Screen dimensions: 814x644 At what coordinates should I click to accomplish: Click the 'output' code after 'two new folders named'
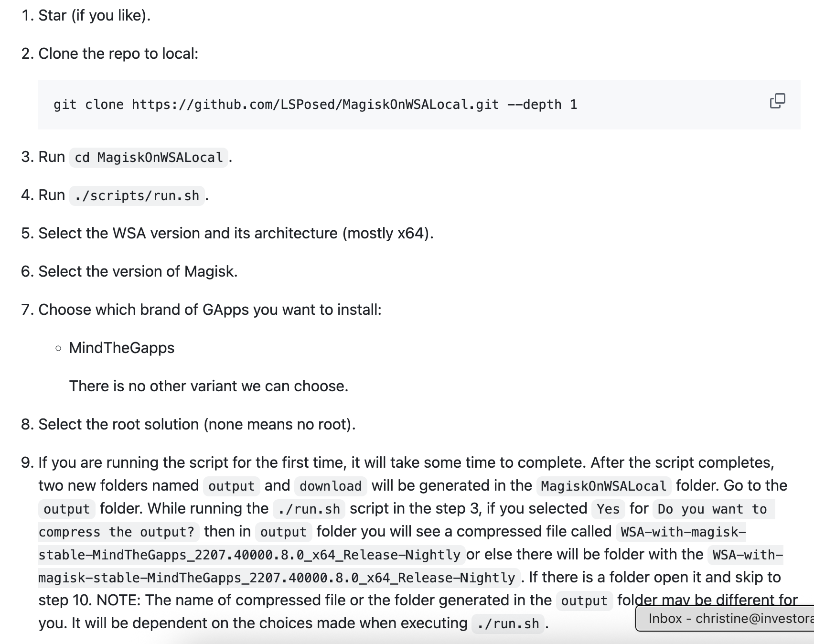pos(231,486)
